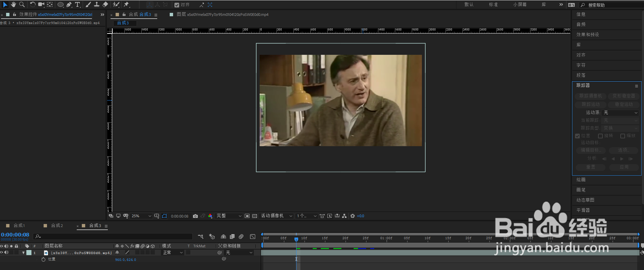Open grid and guide options icon
This screenshot has height=270, width=644.
pyautogui.click(x=157, y=216)
